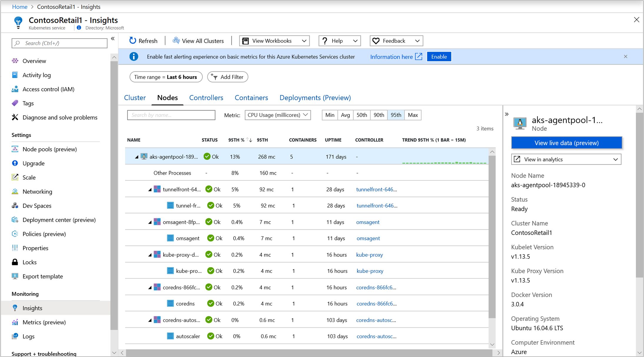The height and width of the screenshot is (357, 644).
Task: Open the Scale settings
Action: point(29,177)
